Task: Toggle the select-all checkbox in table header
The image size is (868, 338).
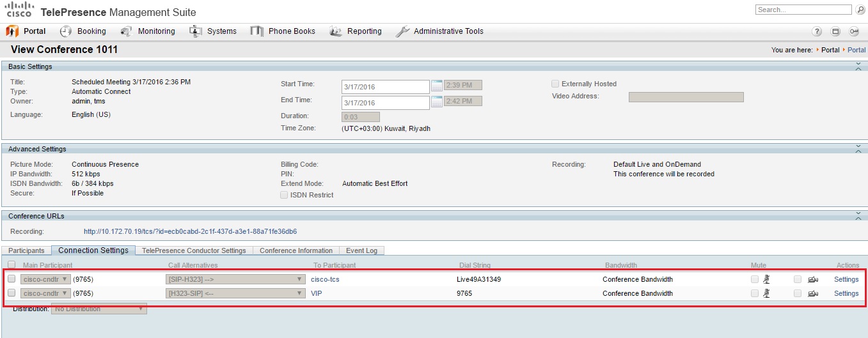Action: (12, 265)
